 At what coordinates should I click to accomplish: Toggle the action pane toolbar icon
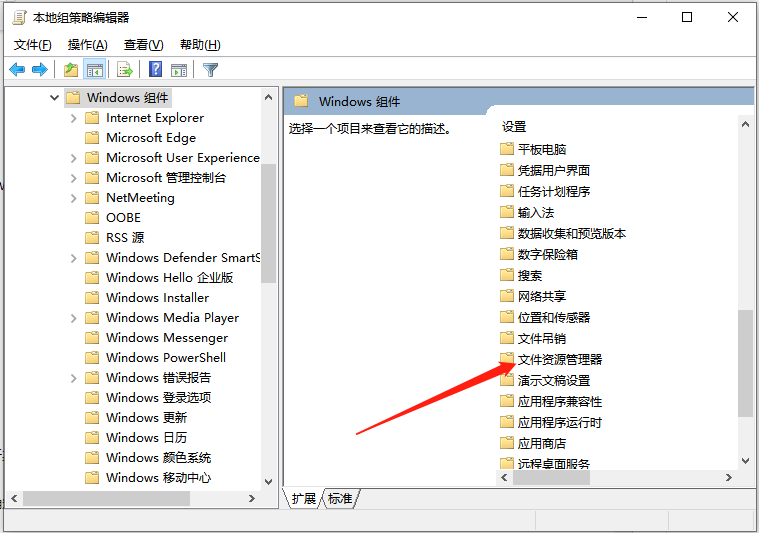(x=179, y=70)
